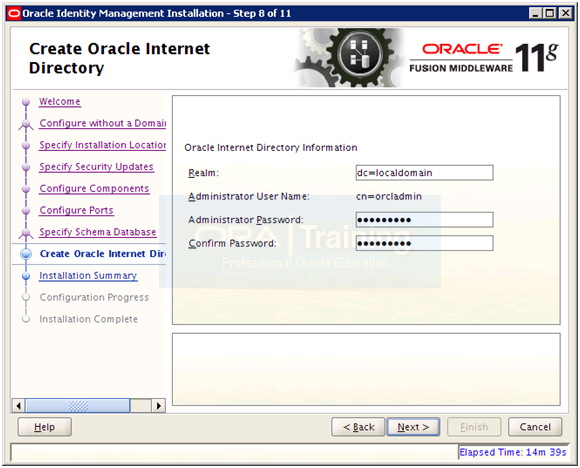Click the Configuration Progress step text

[94, 297]
